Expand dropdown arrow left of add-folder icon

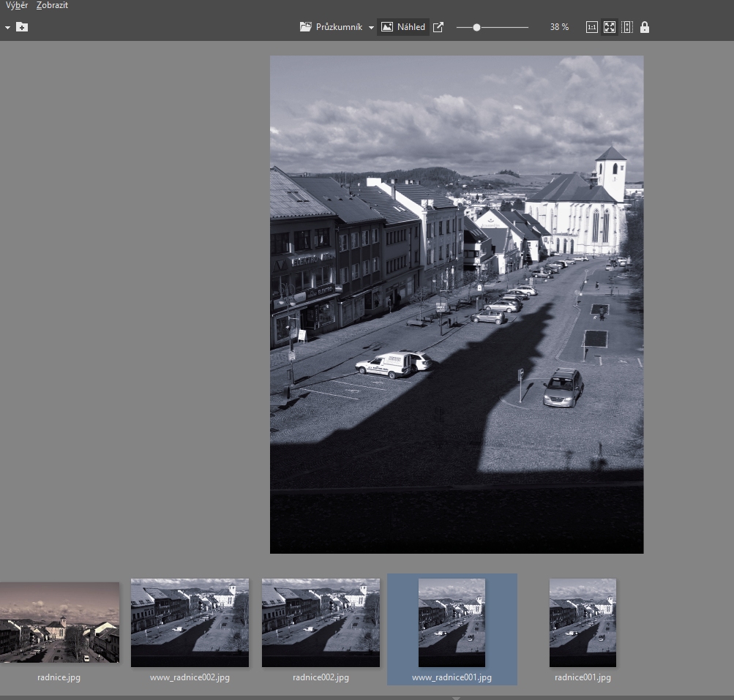[7, 28]
